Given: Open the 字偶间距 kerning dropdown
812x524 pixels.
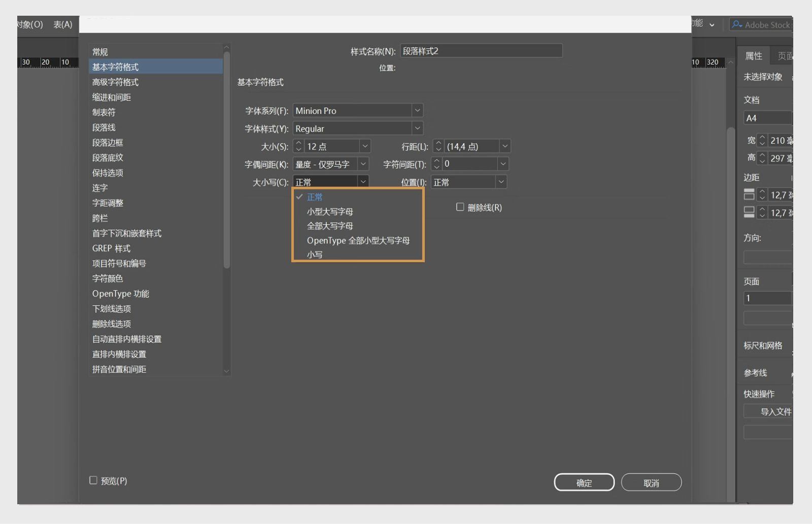Looking at the screenshot, I should (x=363, y=164).
